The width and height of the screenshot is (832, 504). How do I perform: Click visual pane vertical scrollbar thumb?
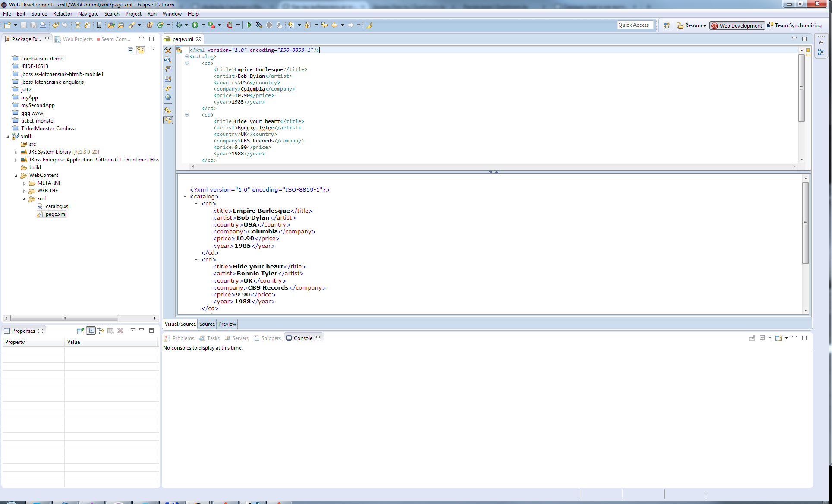(805, 222)
